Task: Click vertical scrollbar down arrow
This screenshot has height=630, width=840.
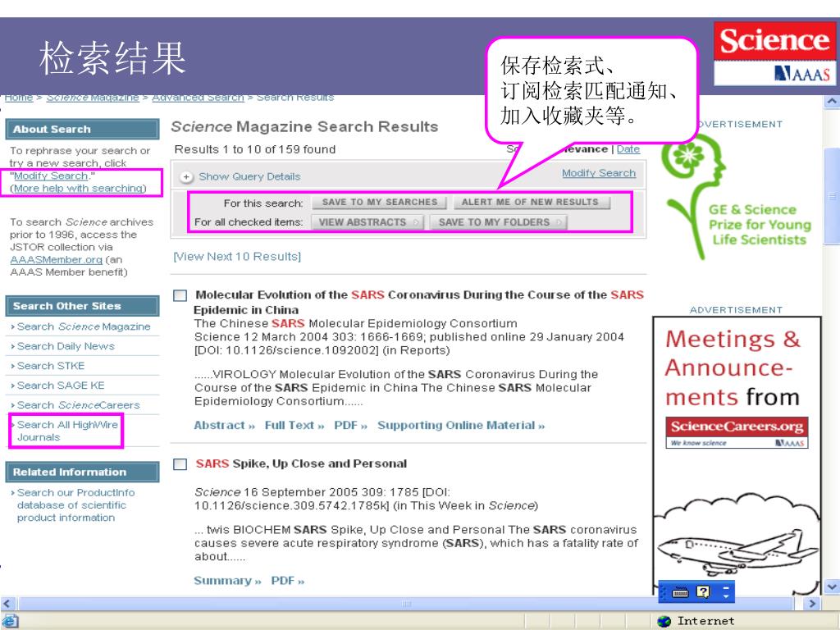Action: [x=832, y=587]
